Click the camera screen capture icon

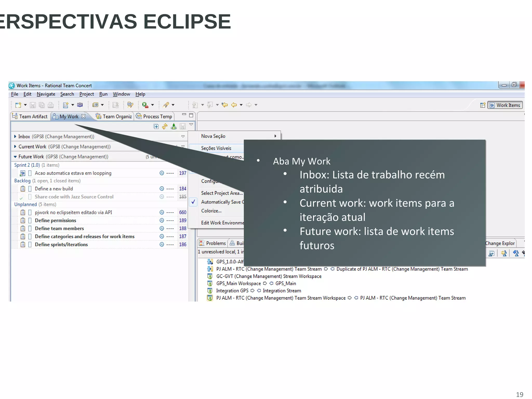pos(80,105)
